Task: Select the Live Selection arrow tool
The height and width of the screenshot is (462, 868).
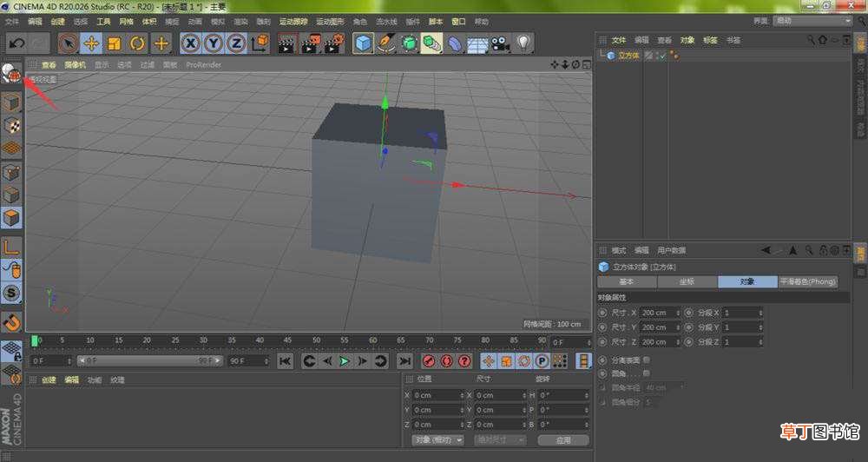Action: tap(69, 43)
